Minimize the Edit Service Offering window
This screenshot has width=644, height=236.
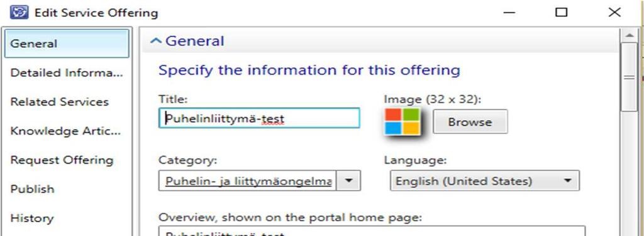(x=509, y=13)
